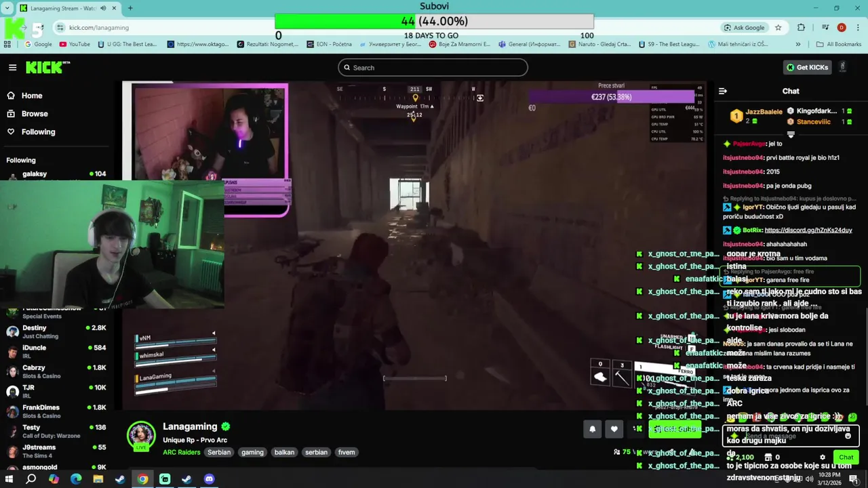Select the lowercase serbian stream tag
Screen dimensions: 868x488
pyautogui.click(x=316, y=452)
